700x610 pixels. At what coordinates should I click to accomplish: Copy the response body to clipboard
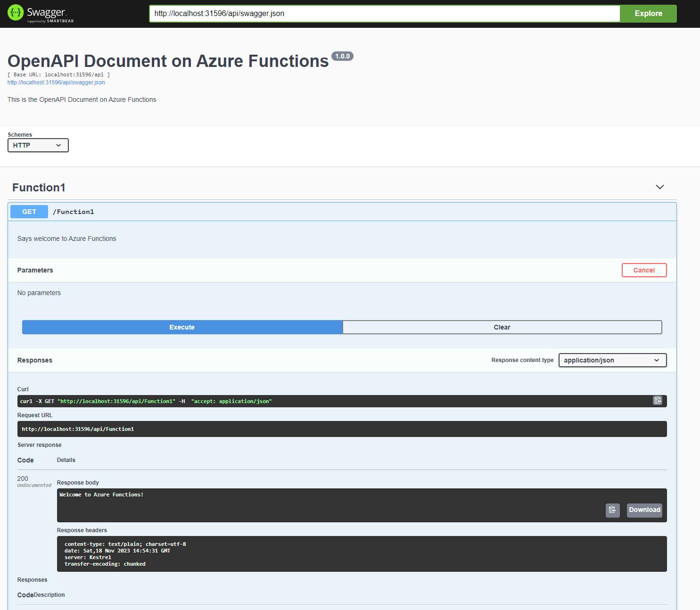pyautogui.click(x=612, y=510)
